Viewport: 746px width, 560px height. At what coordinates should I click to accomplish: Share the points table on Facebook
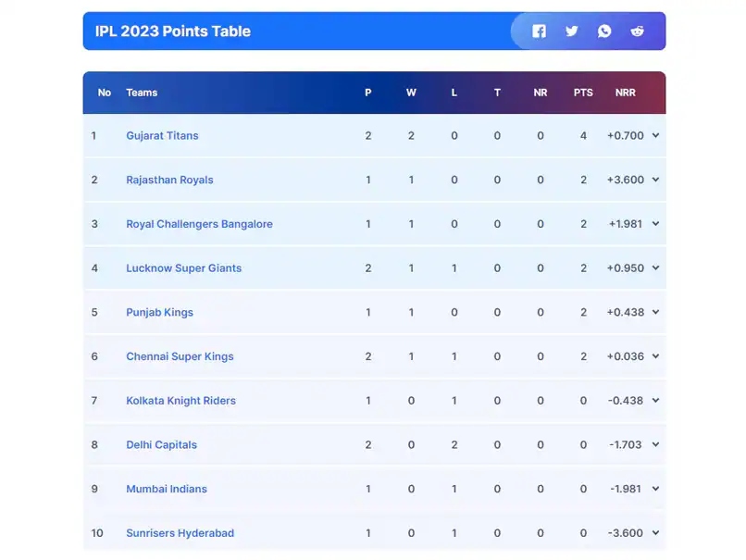point(539,31)
